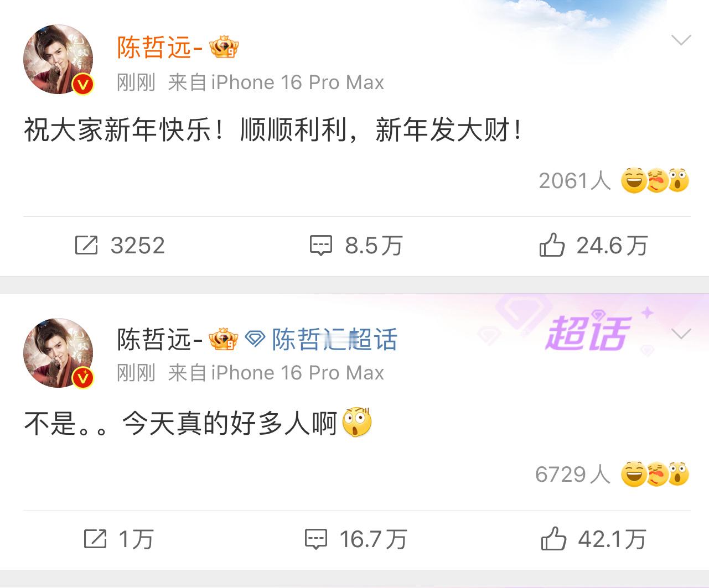Tap the diamond super topic icon

[x=255, y=339]
